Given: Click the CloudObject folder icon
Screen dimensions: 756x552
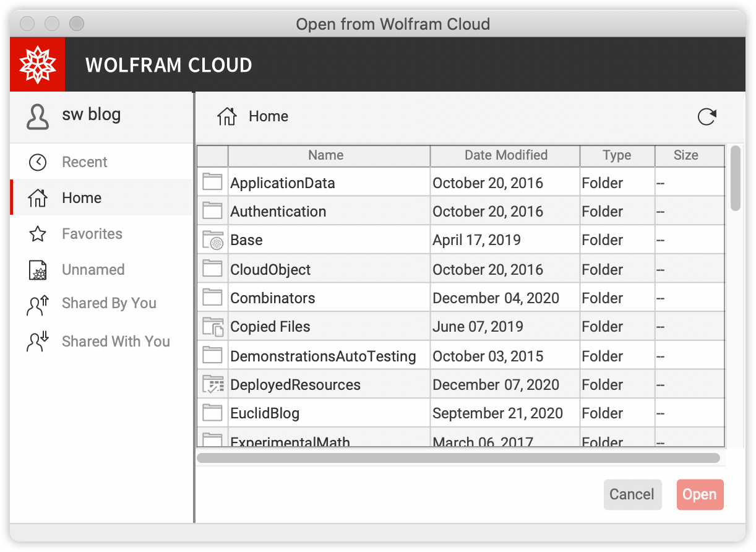Looking at the screenshot, I should 212,269.
